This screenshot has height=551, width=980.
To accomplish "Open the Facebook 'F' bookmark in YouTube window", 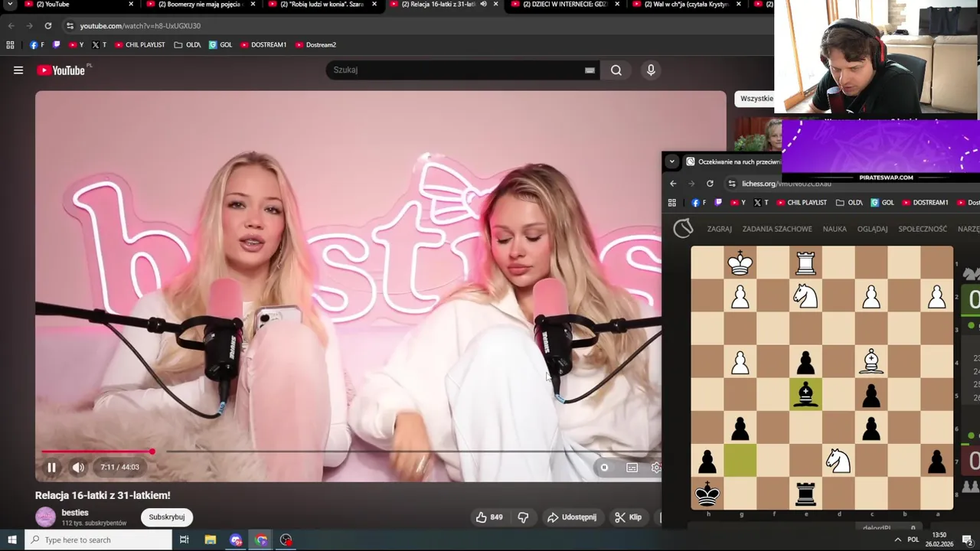I will (36, 45).
